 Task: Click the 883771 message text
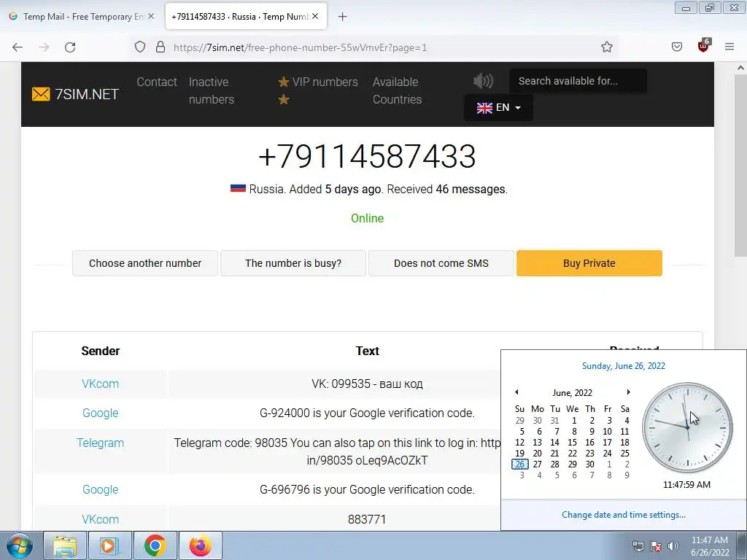coord(367,519)
